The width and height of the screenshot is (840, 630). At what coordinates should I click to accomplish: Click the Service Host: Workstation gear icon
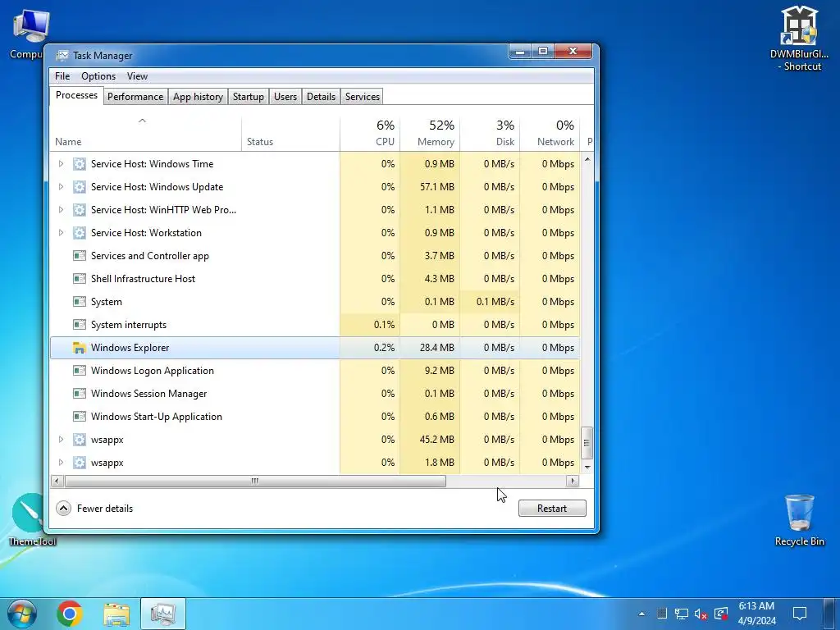coord(80,233)
